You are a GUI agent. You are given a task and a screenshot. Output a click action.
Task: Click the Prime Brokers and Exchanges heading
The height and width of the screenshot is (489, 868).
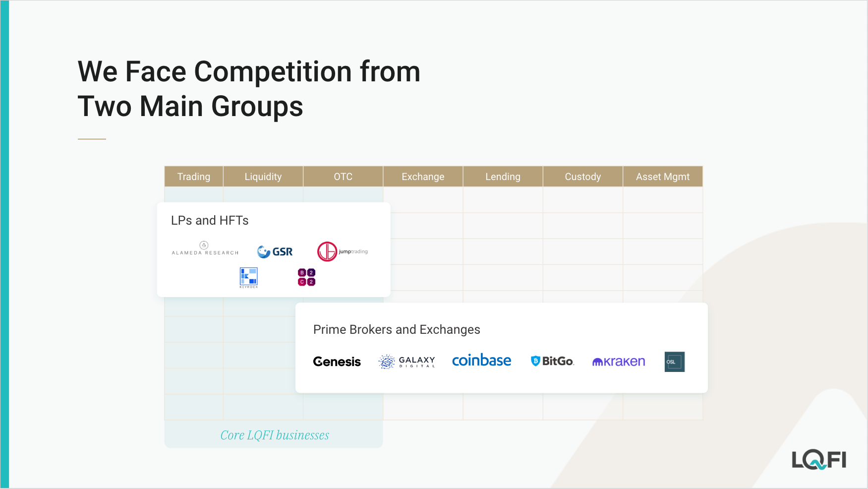point(397,330)
